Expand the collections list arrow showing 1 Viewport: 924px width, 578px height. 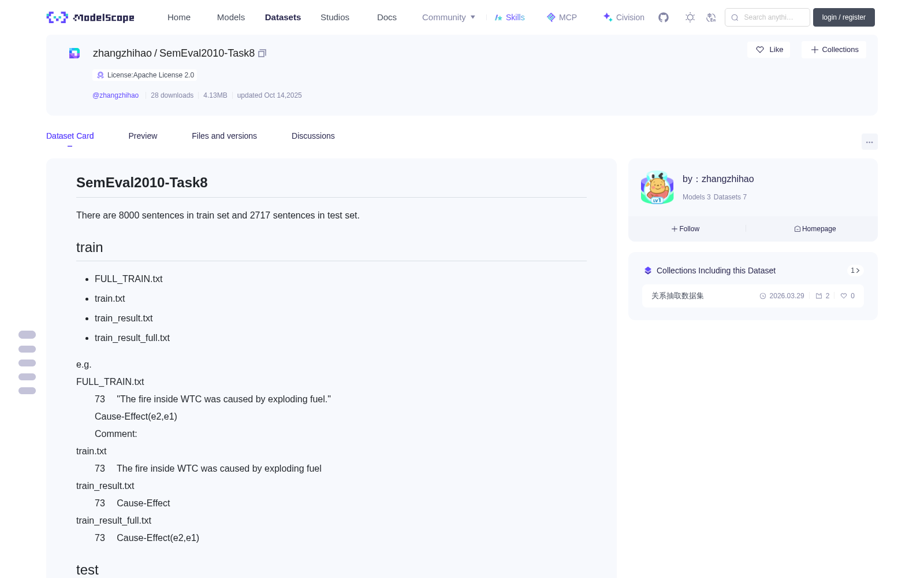pos(855,271)
